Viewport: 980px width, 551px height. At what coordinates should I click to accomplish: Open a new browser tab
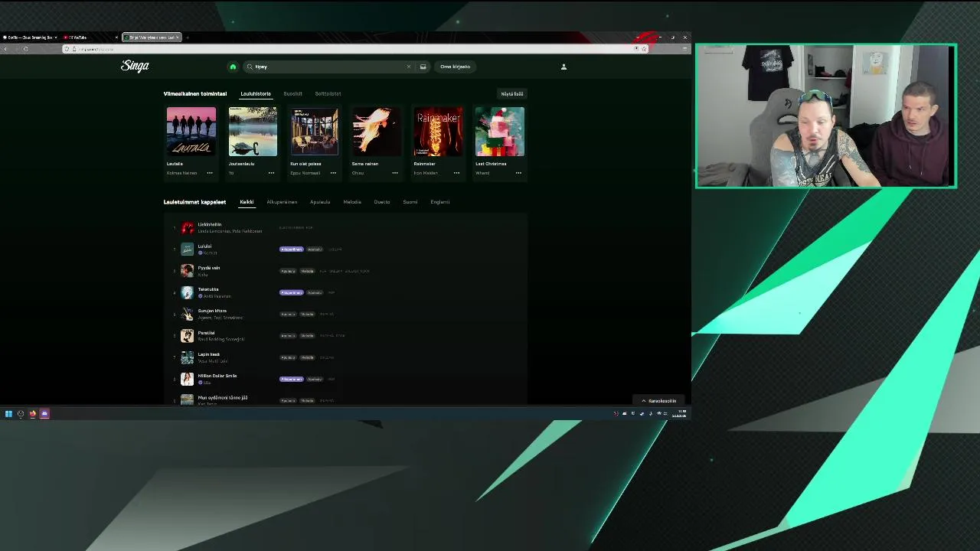[187, 37]
